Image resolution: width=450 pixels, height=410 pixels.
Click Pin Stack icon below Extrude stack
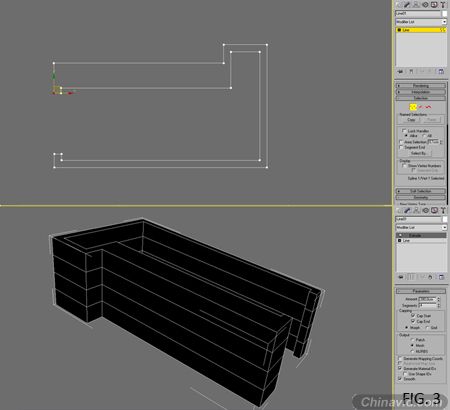(401, 277)
